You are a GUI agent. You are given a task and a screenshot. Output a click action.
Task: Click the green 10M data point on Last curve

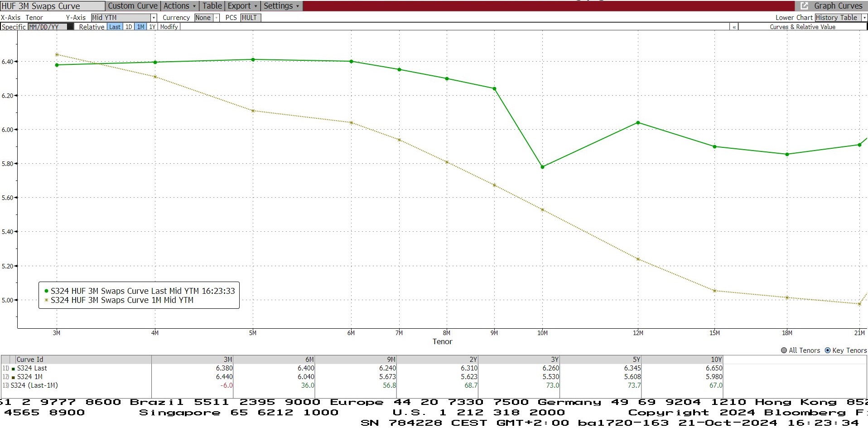[543, 167]
